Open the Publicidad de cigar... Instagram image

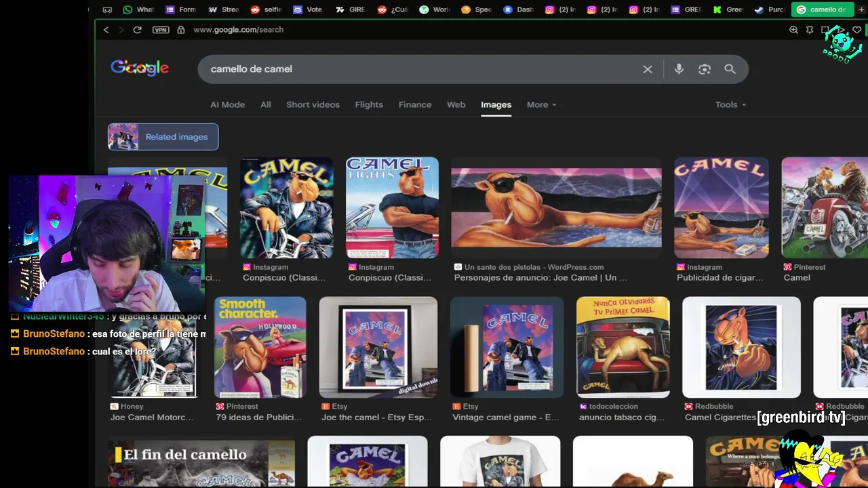[721, 208]
